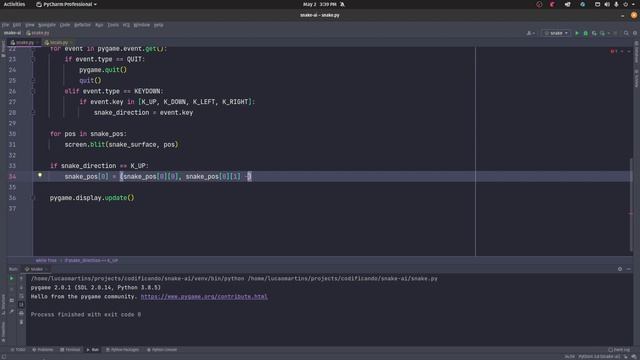Click the profiler run icon in the top toolbar
The height and width of the screenshot is (360, 640).
click(602, 33)
